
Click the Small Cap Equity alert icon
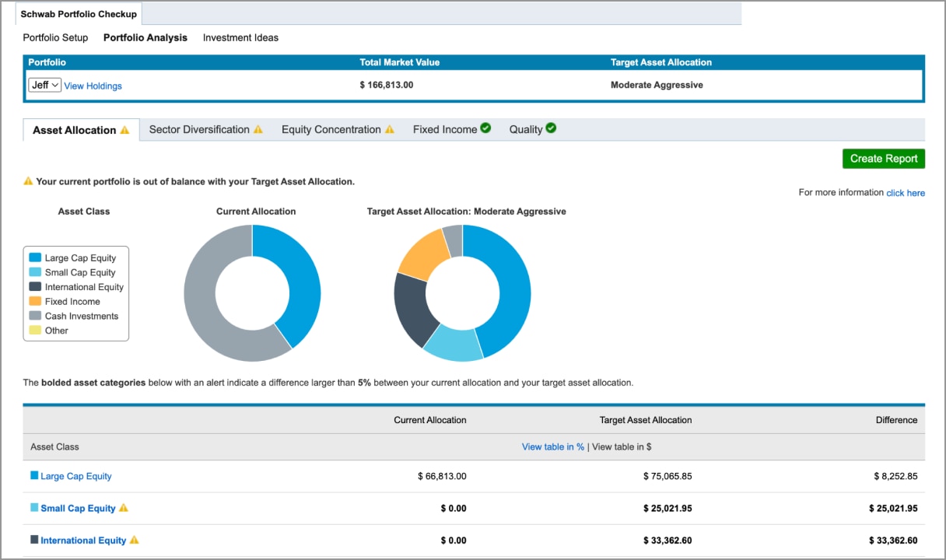pos(124,508)
